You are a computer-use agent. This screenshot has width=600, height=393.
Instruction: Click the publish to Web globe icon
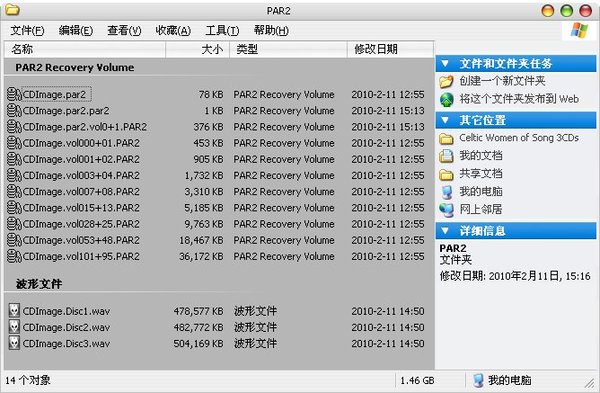point(446,99)
